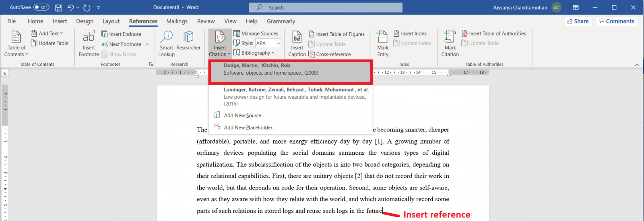The image size is (644, 221).
Task: Open the Add Text dropdown
Action: [47, 33]
